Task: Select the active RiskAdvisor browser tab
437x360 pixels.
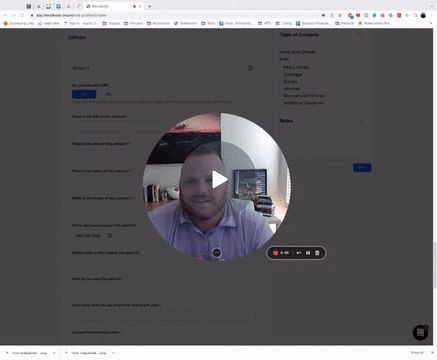Action: [x=114, y=6]
